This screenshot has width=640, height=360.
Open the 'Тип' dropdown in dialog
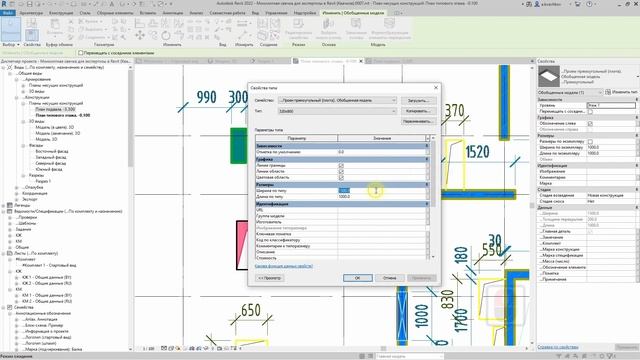click(337, 111)
